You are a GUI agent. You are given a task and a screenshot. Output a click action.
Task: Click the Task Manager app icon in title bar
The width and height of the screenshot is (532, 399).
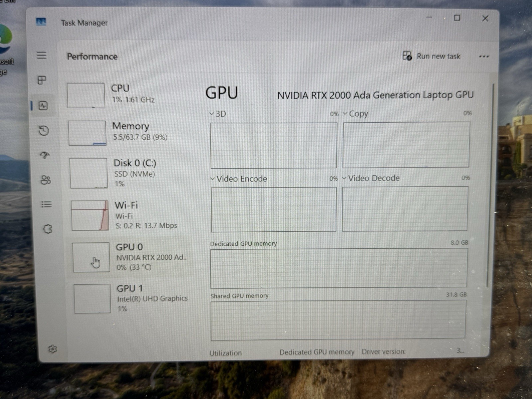click(x=41, y=22)
